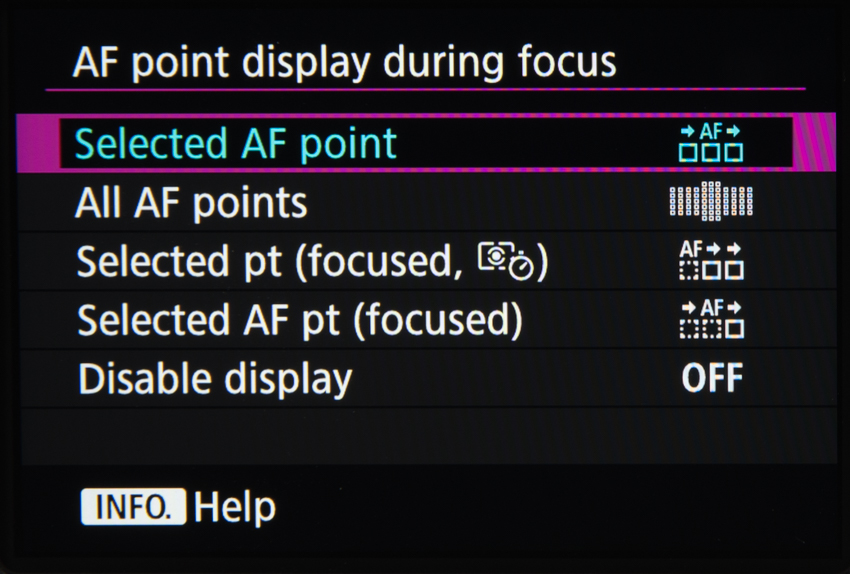Viewport: 850px width, 574px height.
Task: Click the magenta line under the title
Action: (425, 90)
